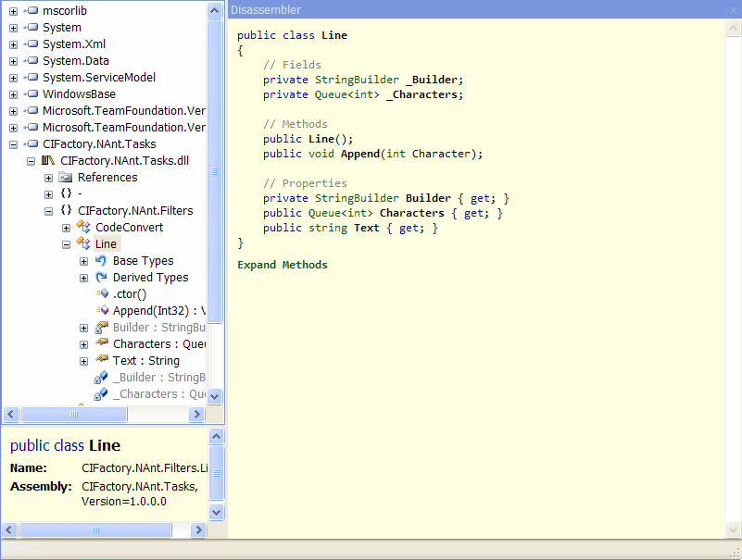Click the Expand Methods link
This screenshot has height=560, width=742.
282,265
